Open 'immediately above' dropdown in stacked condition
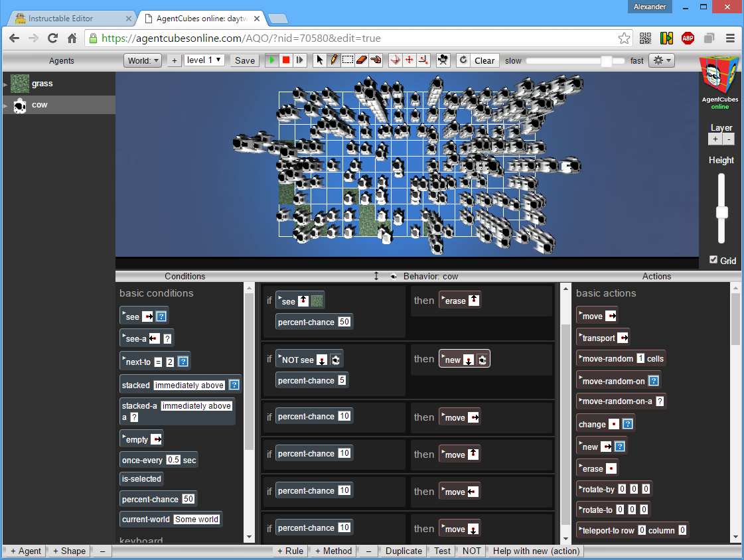Screen dimensions: 744x560 pyautogui.click(x=189, y=385)
